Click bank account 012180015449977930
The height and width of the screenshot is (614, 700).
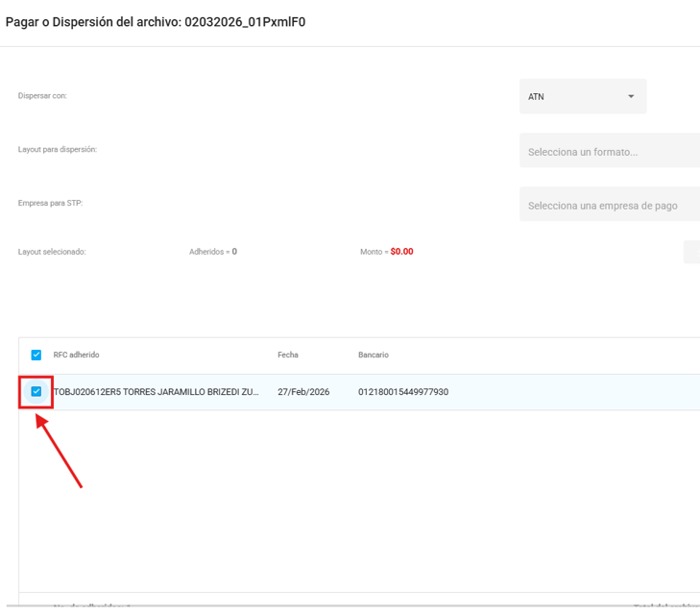coord(403,392)
